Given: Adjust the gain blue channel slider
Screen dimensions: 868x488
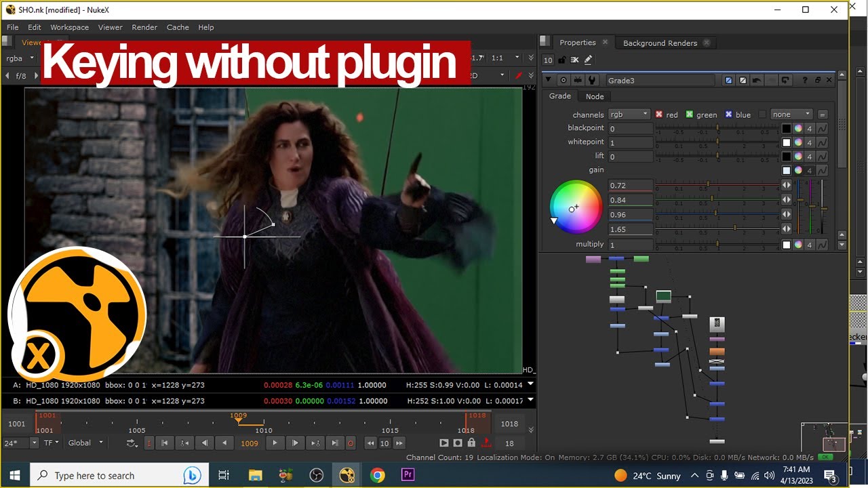Looking at the screenshot, I should click(x=717, y=215).
